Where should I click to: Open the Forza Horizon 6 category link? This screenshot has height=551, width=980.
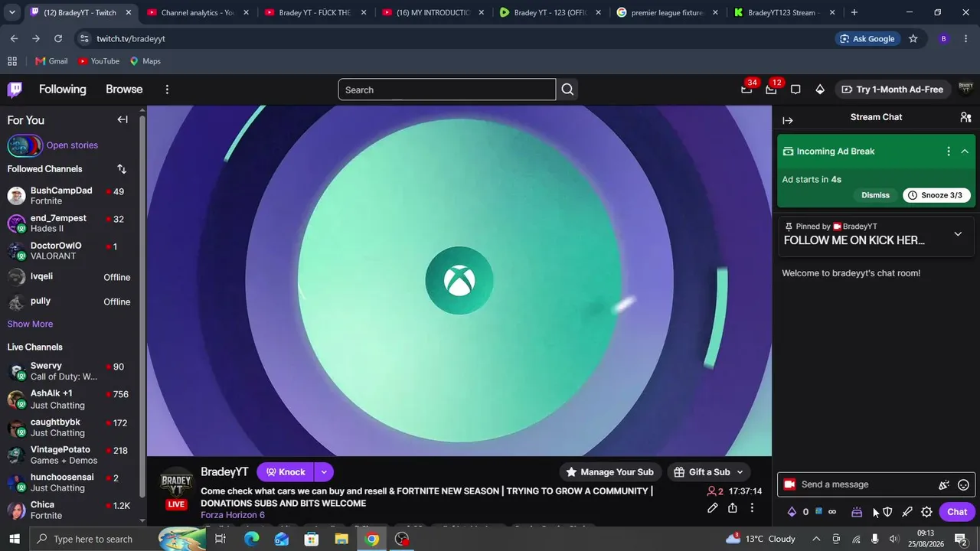[233, 515]
